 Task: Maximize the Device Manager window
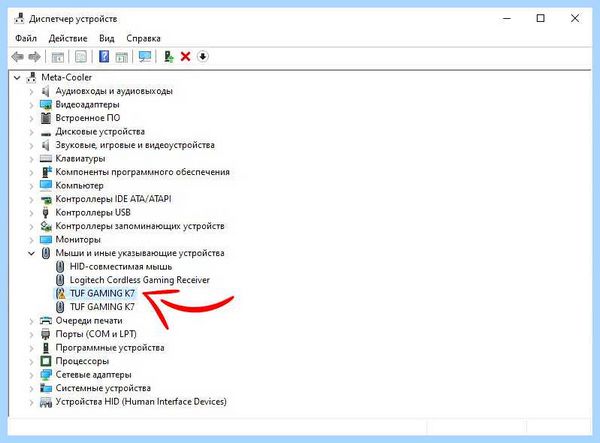[540, 18]
